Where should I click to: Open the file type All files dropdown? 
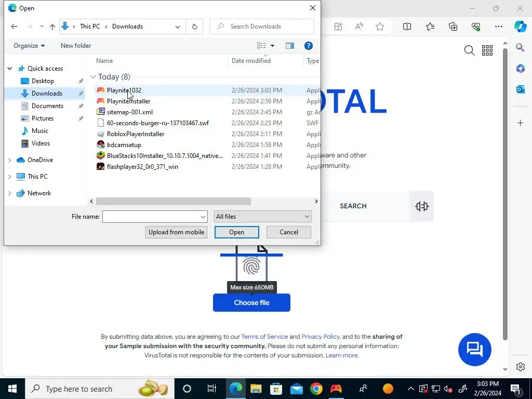point(262,217)
